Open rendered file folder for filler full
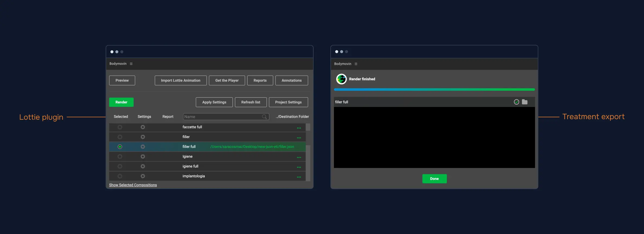The image size is (644, 234). point(525,102)
